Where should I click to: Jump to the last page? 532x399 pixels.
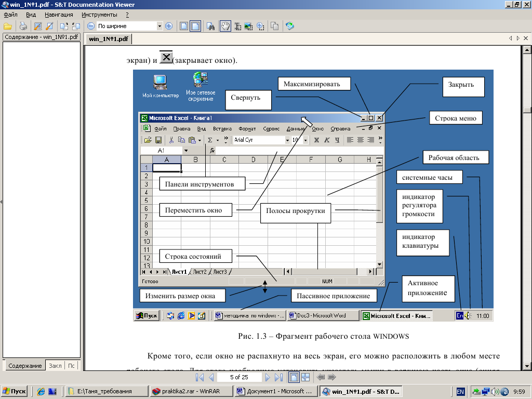[x=278, y=377]
